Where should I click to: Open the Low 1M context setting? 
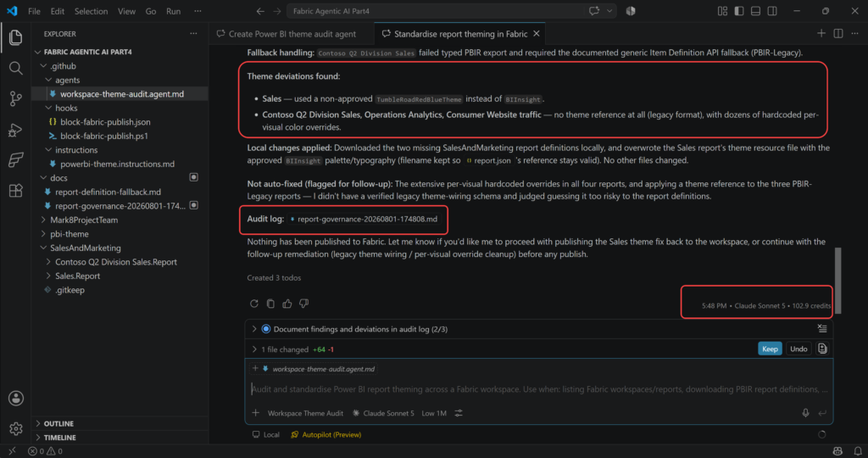point(434,413)
